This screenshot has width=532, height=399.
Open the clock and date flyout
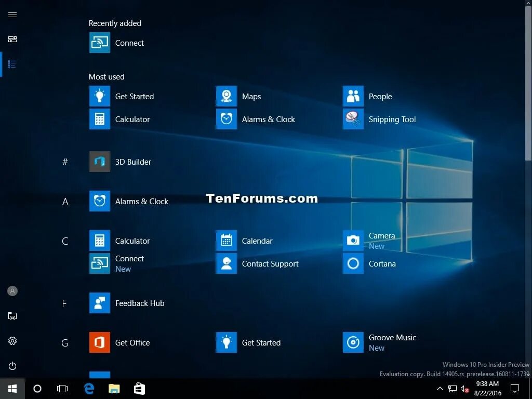pyautogui.click(x=487, y=389)
